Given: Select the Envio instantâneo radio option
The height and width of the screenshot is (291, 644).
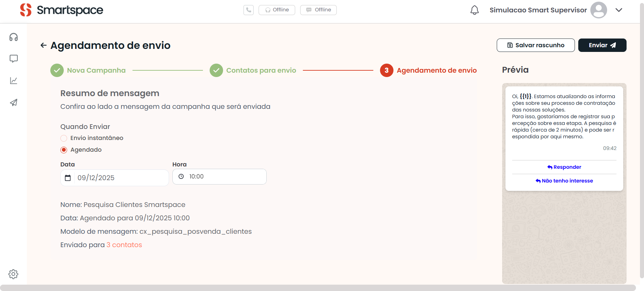Looking at the screenshot, I should (64, 138).
